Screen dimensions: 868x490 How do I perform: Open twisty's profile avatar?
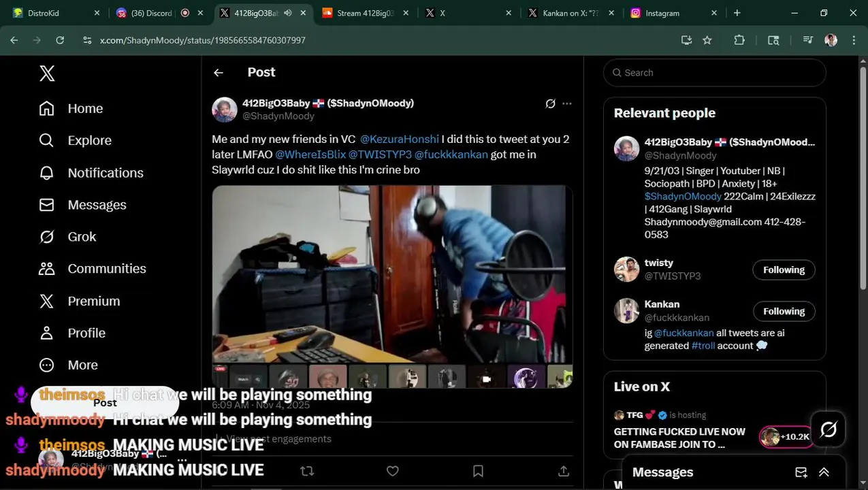click(626, 269)
